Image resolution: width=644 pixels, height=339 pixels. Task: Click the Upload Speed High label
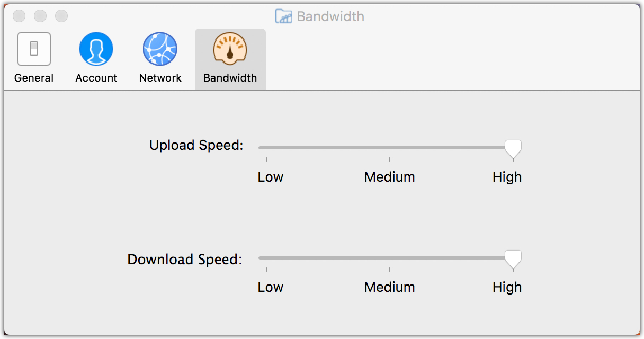[x=507, y=177]
